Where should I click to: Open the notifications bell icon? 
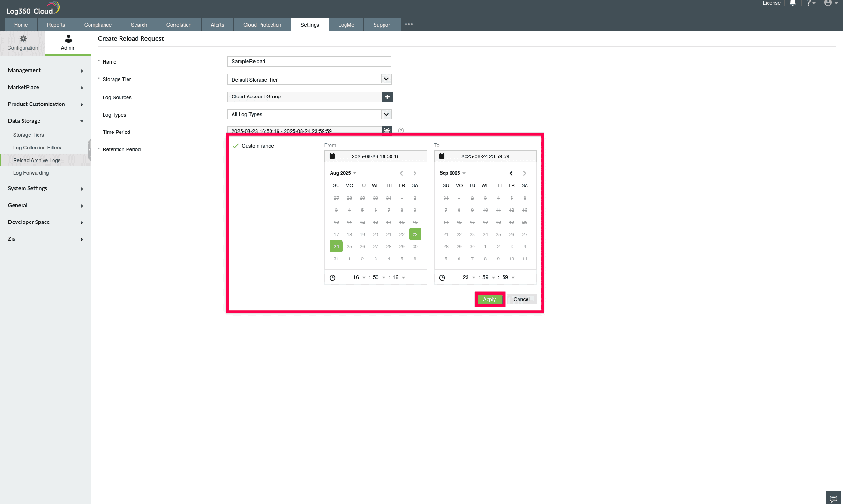793,3
